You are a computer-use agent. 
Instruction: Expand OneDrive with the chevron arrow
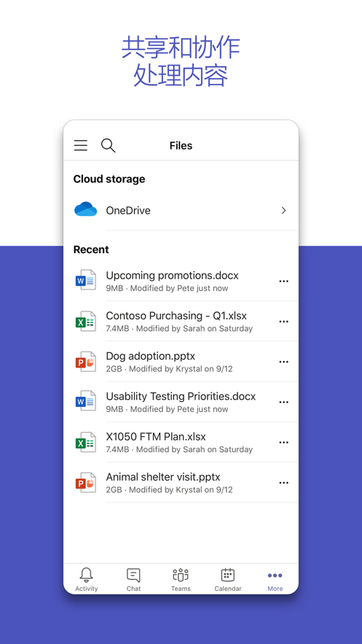point(283,210)
